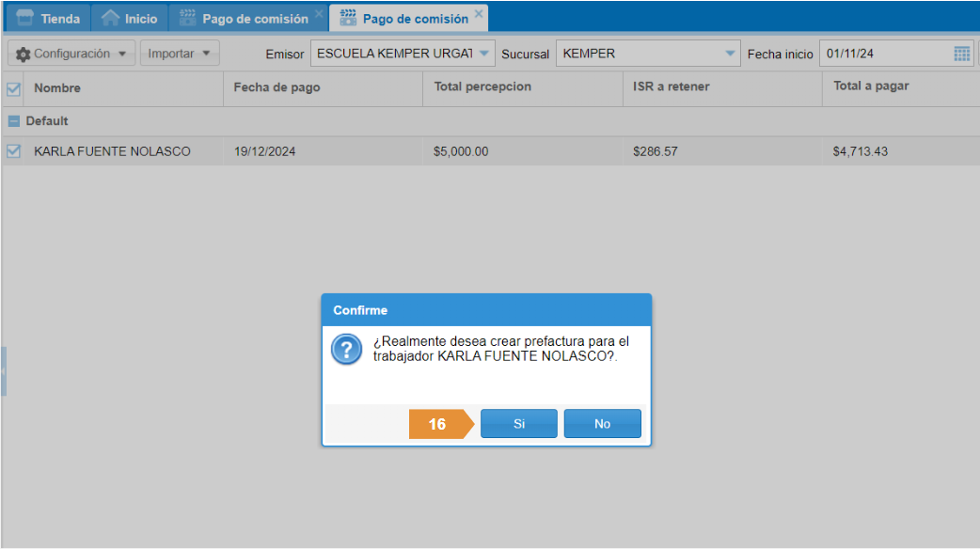The width and height of the screenshot is (980, 549).
Task: Sort by Total percepcion column header
Action: pyautogui.click(x=482, y=86)
